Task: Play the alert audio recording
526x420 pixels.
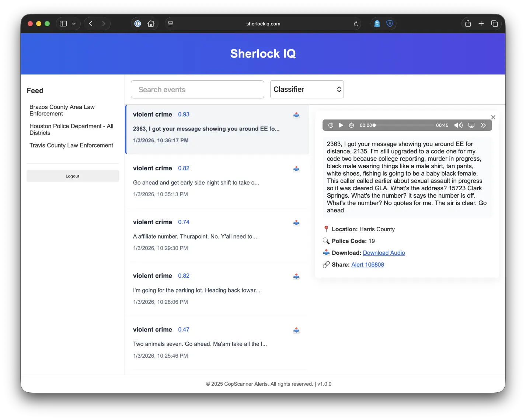Action: tap(341, 125)
